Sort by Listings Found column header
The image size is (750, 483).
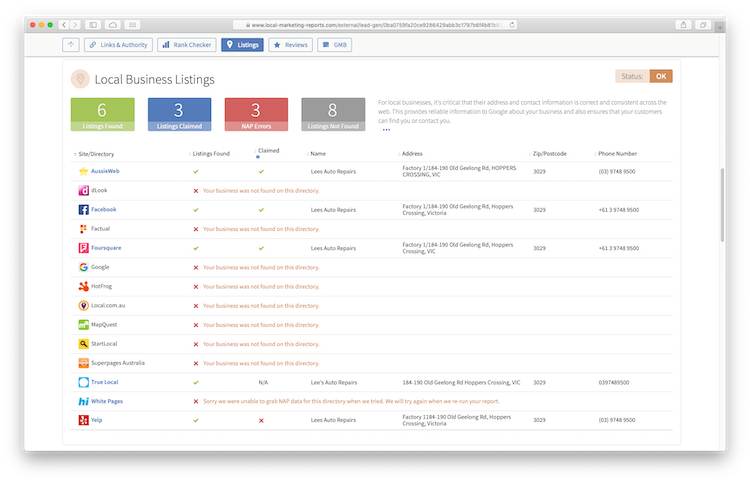tap(211, 154)
